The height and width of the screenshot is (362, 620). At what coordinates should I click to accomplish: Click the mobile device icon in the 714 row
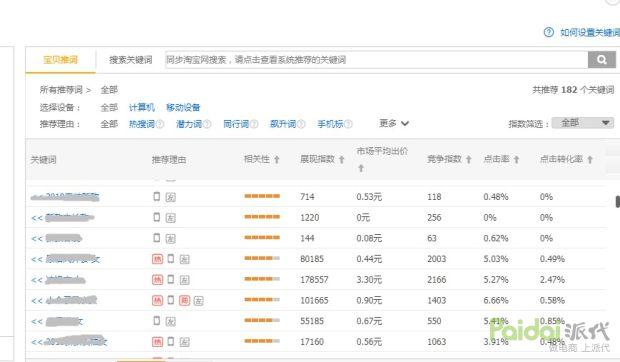157,196
